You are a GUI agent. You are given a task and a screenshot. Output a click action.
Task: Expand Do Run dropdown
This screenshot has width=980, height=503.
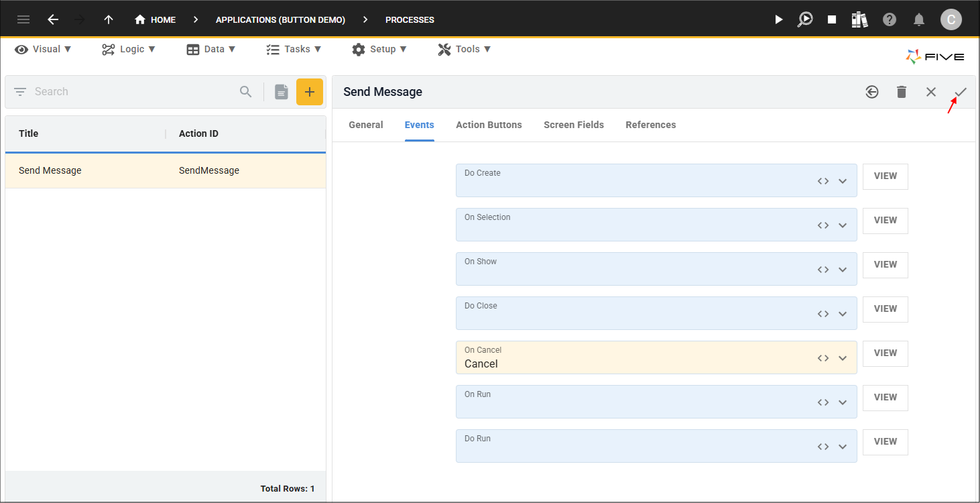click(843, 447)
